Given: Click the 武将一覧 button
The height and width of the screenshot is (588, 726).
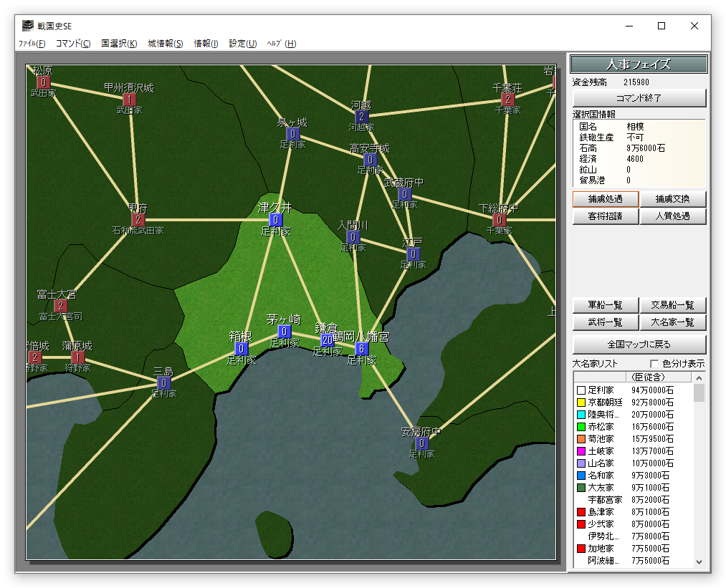Looking at the screenshot, I should 605,323.
